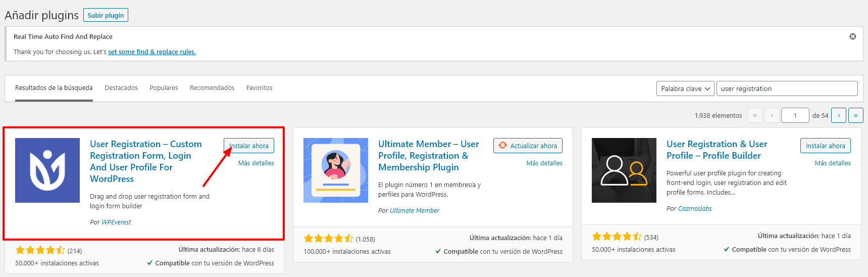Click Instalar ahora for Profile Builder
This screenshot has width=868, height=277.
pos(826,146)
